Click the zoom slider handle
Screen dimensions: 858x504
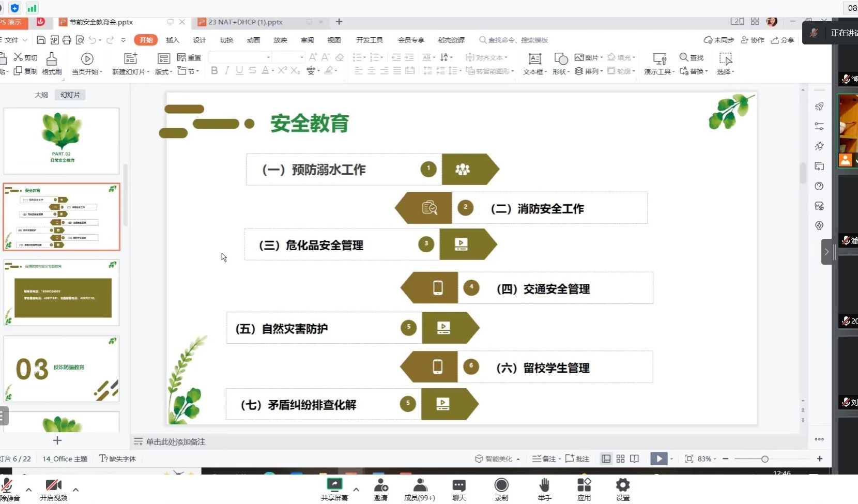[x=764, y=459]
